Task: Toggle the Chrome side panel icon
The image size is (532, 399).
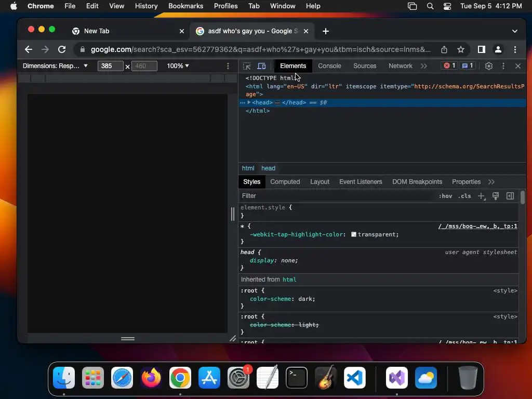Action: point(482,49)
